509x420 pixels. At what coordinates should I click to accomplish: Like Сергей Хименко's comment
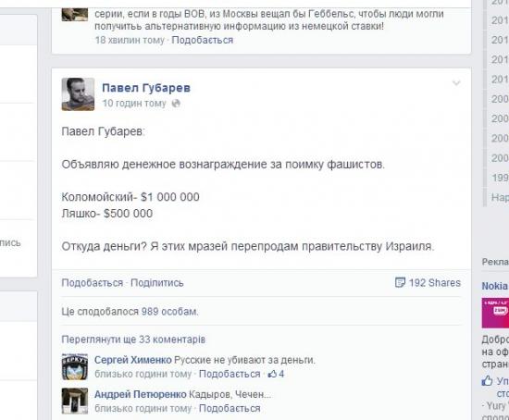230,374
